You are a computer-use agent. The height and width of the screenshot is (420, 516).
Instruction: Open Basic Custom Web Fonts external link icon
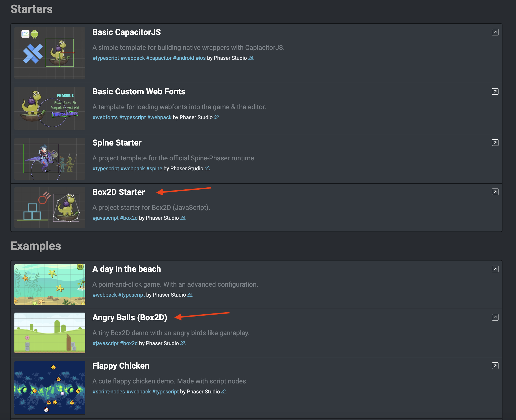(495, 91)
